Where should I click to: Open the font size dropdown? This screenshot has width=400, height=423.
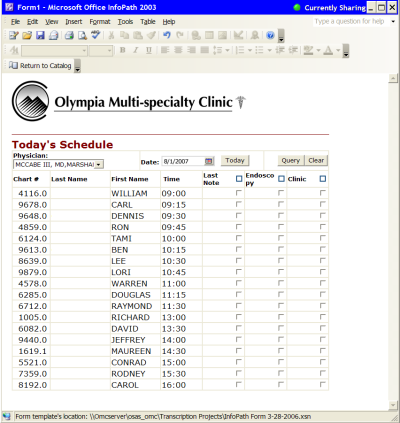101,51
